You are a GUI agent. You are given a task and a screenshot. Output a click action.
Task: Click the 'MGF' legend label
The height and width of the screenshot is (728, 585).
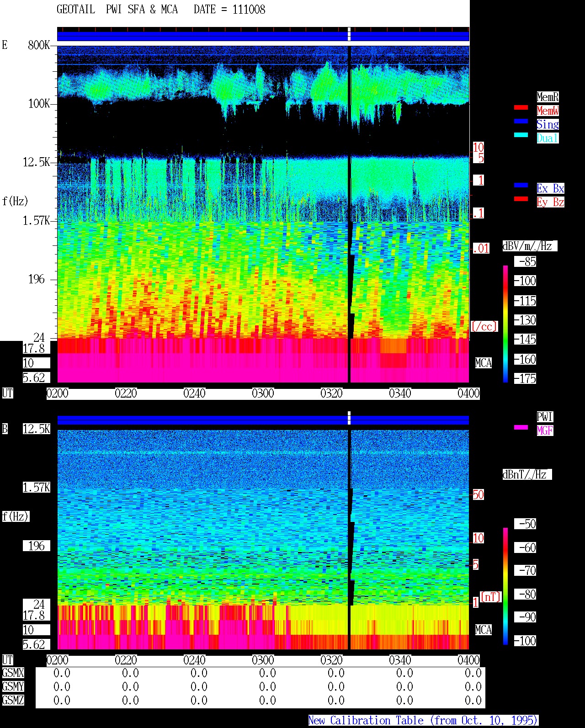(x=545, y=430)
